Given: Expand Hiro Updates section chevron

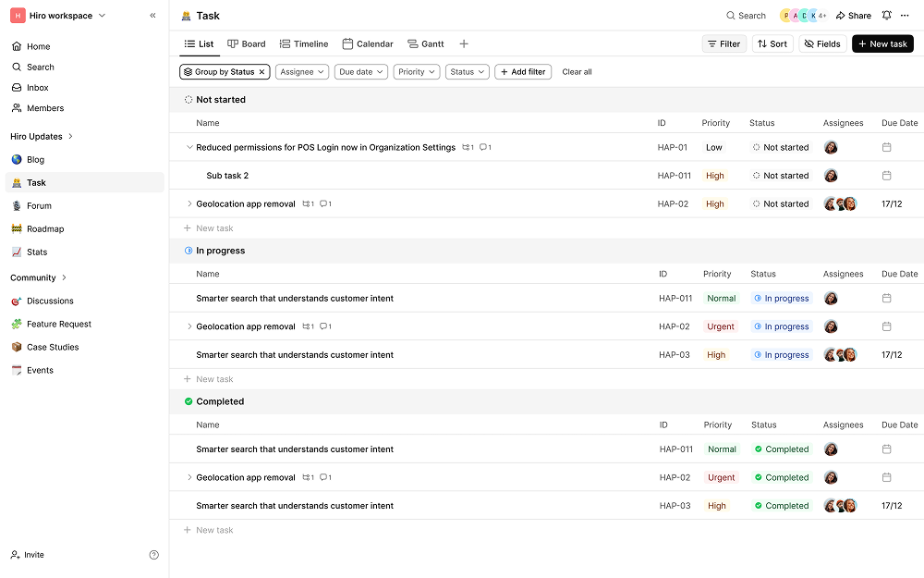Looking at the screenshot, I should [x=71, y=136].
